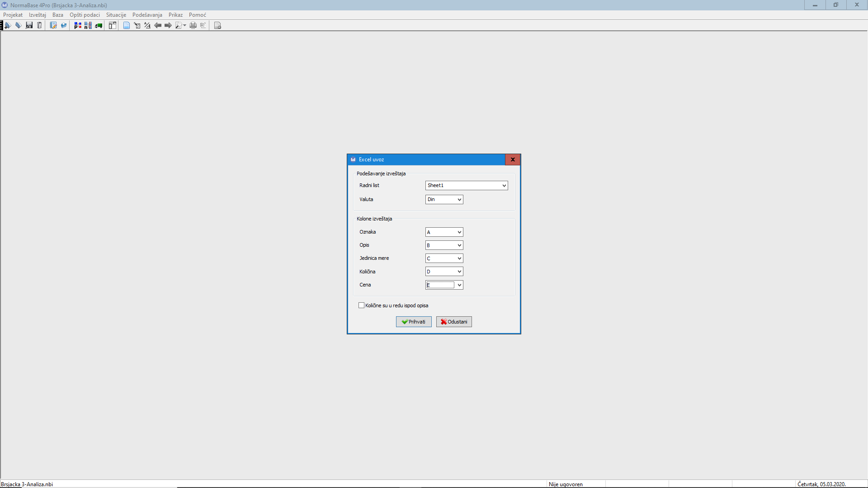Open the Izveštaj menu
Image resolution: width=868 pixels, height=488 pixels.
[x=38, y=15]
